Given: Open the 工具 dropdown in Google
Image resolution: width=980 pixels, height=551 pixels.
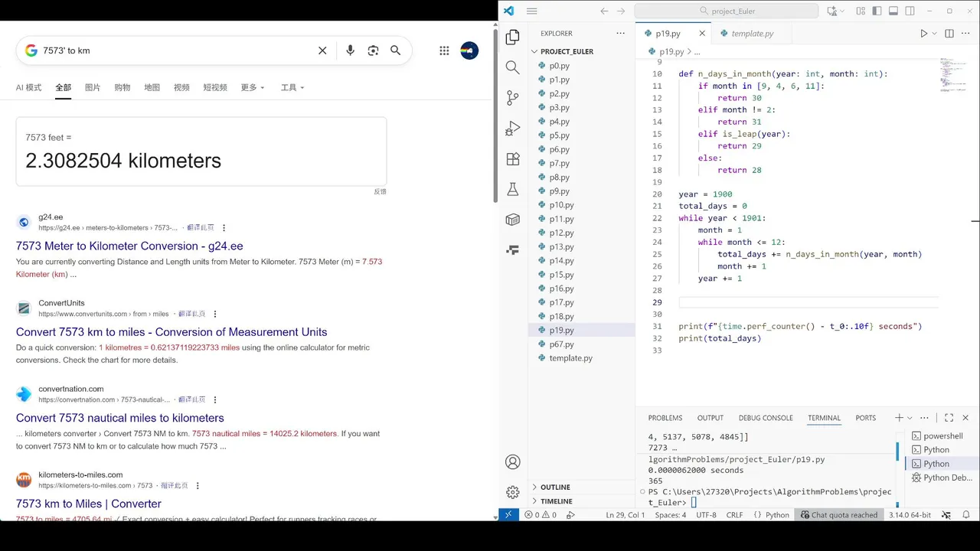Looking at the screenshot, I should [x=292, y=87].
